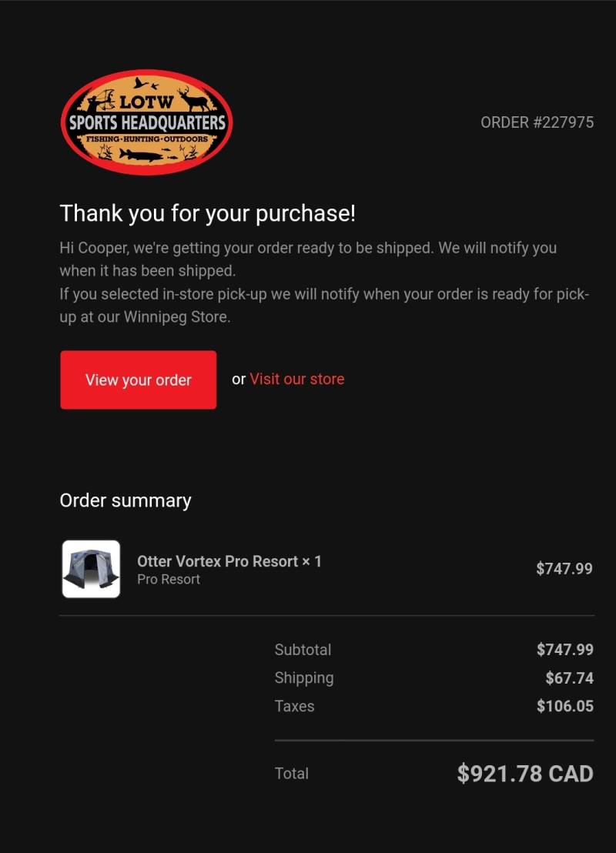Click the View your order button
616x853 pixels.
[x=139, y=380]
